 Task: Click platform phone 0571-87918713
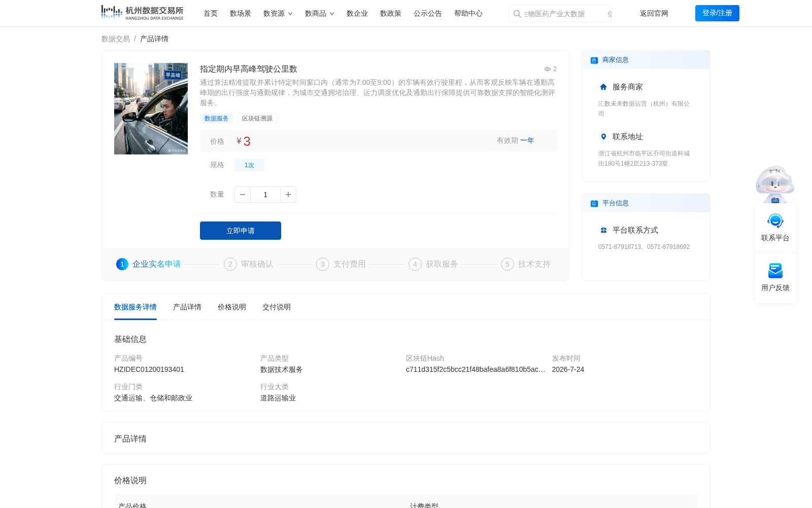point(620,247)
